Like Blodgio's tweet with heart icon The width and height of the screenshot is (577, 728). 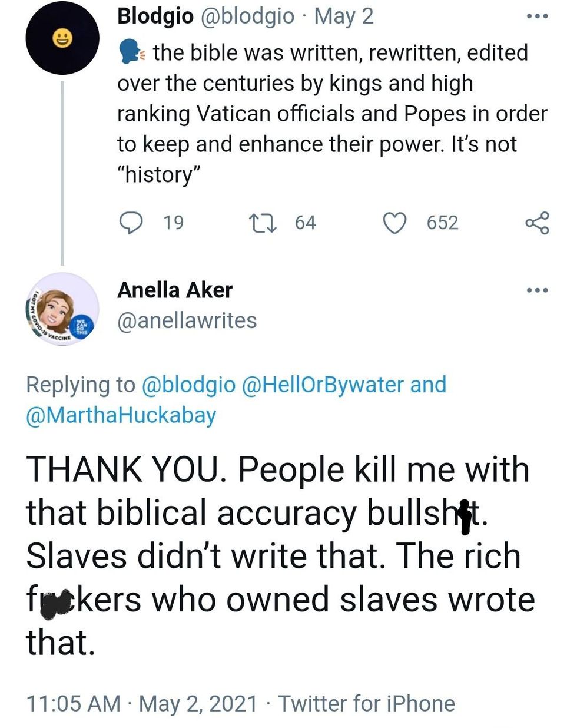point(394,223)
